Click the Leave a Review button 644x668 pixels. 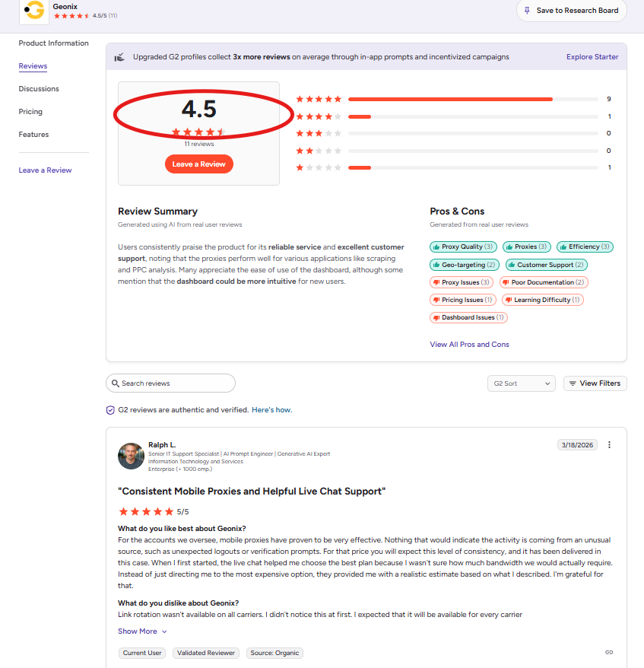click(198, 164)
